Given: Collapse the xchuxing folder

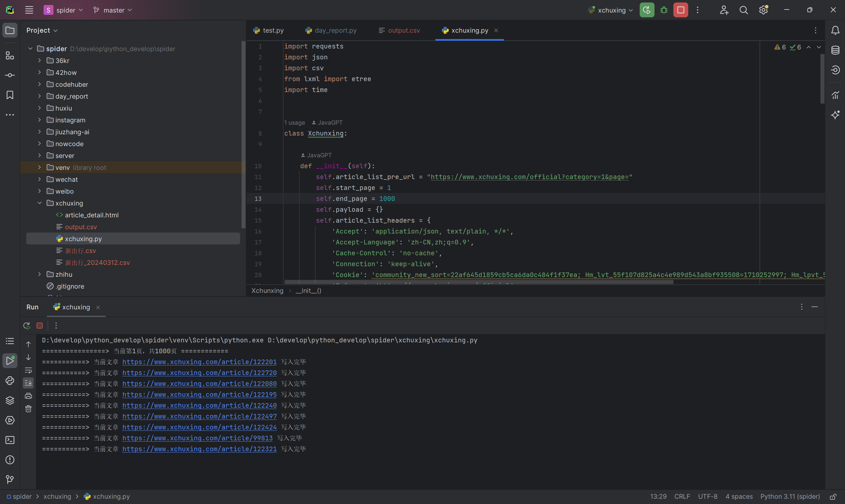Looking at the screenshot, I should (x=39, y=203).
